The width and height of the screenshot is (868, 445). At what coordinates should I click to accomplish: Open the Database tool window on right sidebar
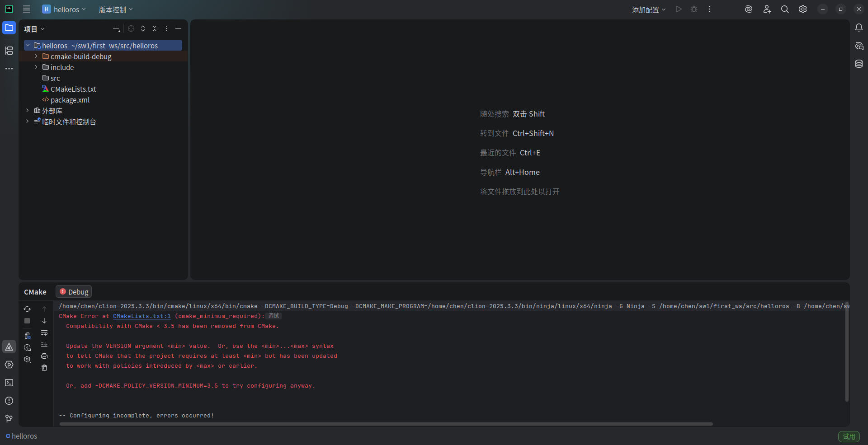(x=859, y=64)
